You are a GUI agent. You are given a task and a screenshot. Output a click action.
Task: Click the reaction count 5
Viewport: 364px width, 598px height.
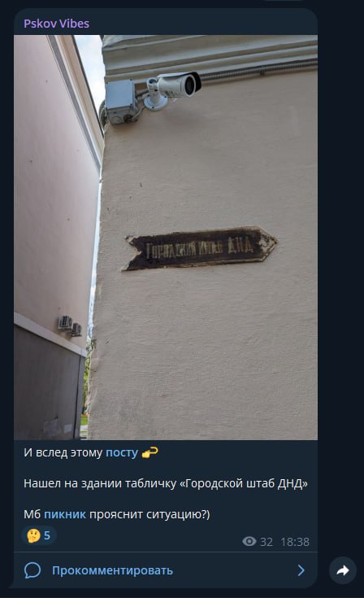coord(47,535)
